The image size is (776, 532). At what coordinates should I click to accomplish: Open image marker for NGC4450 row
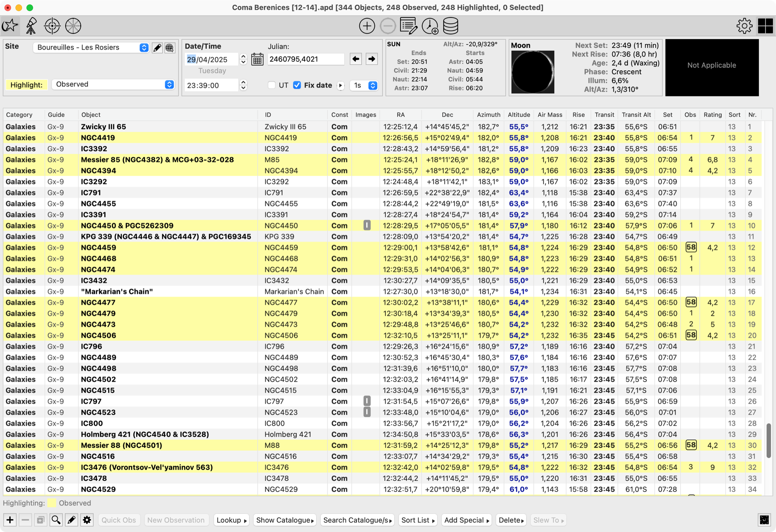pyautogui.click(x=367, y=225)
